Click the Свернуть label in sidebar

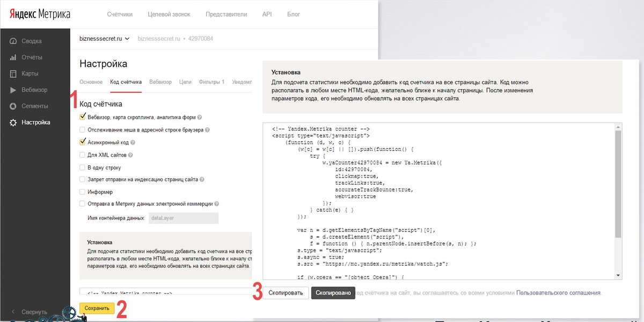point(34,312)
